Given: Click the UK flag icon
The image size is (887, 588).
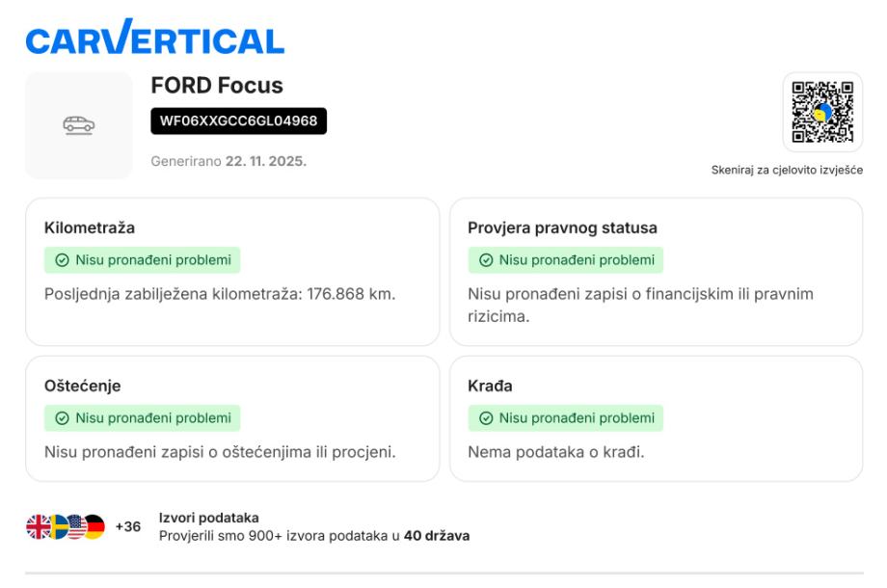Looking at the screenshot, I should coord(38,527).
